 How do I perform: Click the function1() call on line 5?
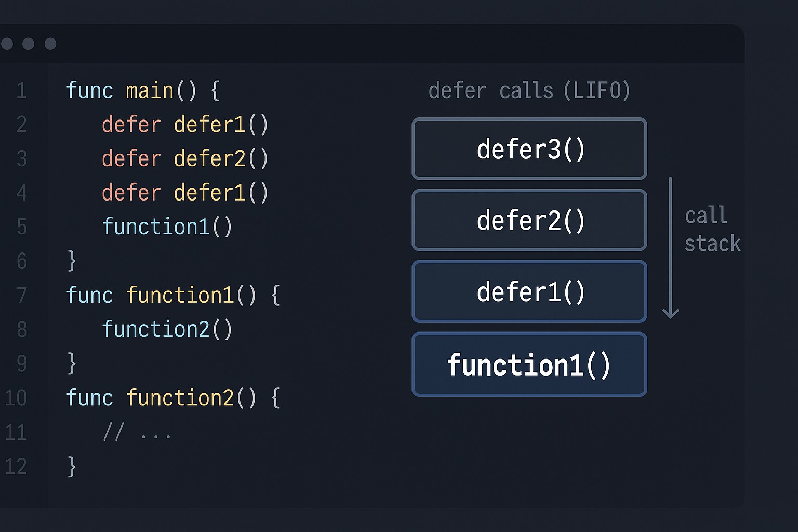167,227
